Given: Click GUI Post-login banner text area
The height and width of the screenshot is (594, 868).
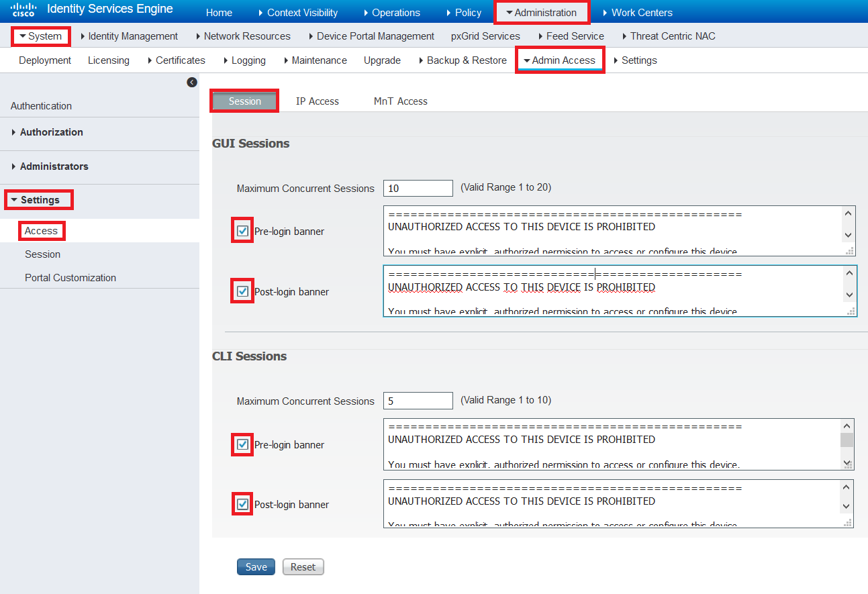Looking at the screenshot, I should (x=620, y=291).
